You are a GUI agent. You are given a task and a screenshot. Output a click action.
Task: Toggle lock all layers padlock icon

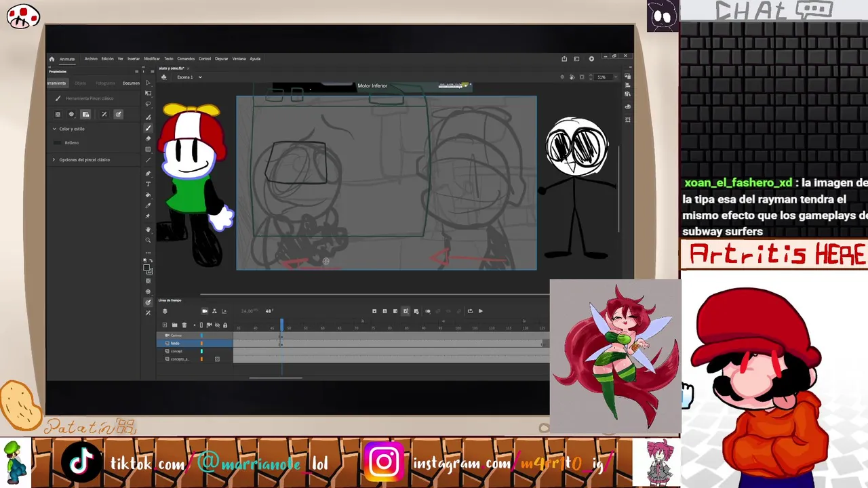pos(225,325)
